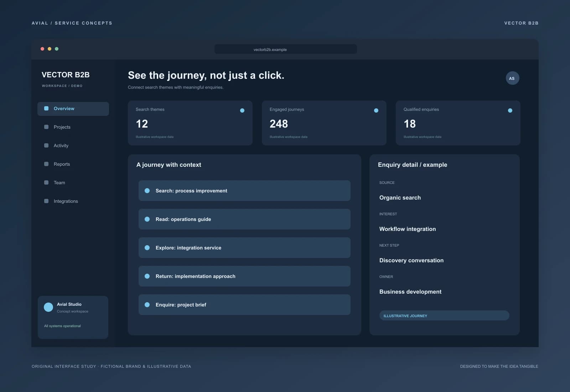Open the Read: operations guide step
The image size is (570, 392).
(244, 219)
